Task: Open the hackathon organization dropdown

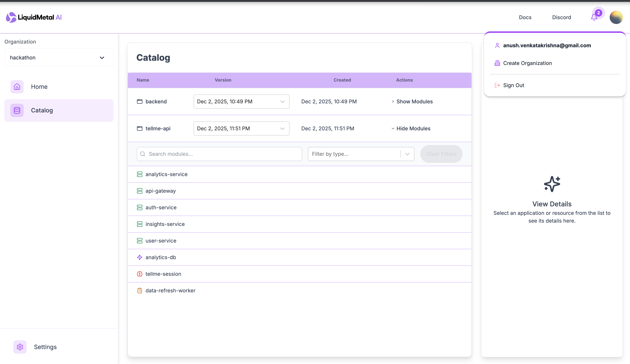Action: [59, 58]
